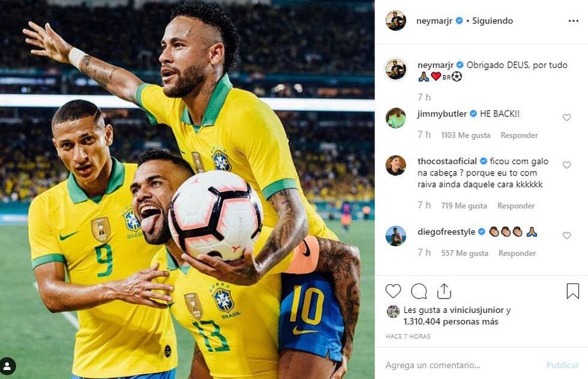
Task: Show tagged people icon on the photo
Action: 7,366
